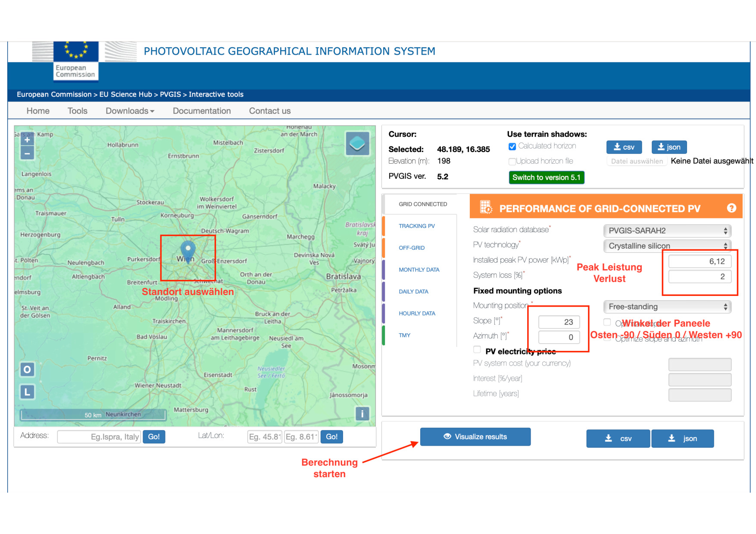756x534 pixels.
Task: Open the Mounting position dropdown
Action: coord(667,307)
